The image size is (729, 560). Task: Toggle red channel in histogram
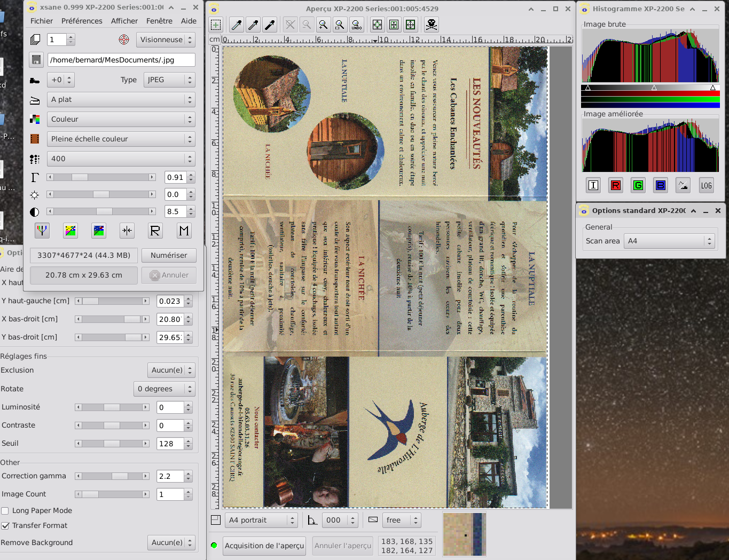[616, 185]
